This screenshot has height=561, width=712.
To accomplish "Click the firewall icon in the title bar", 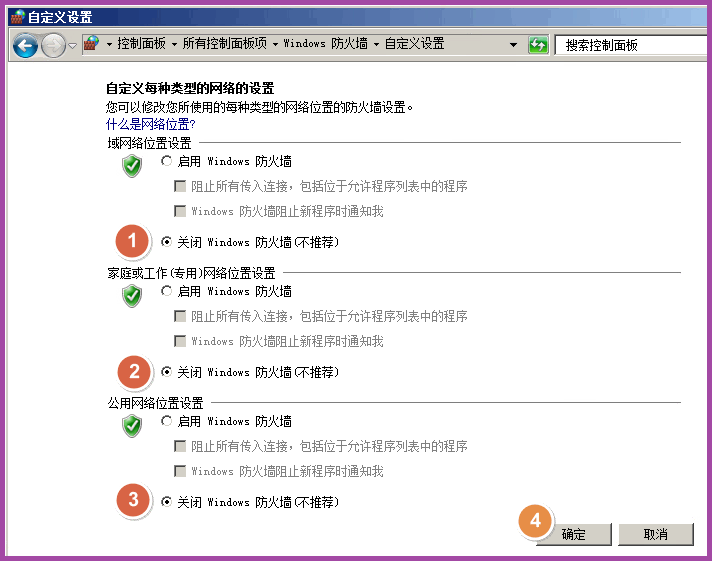I will click(x=17, y=17).
